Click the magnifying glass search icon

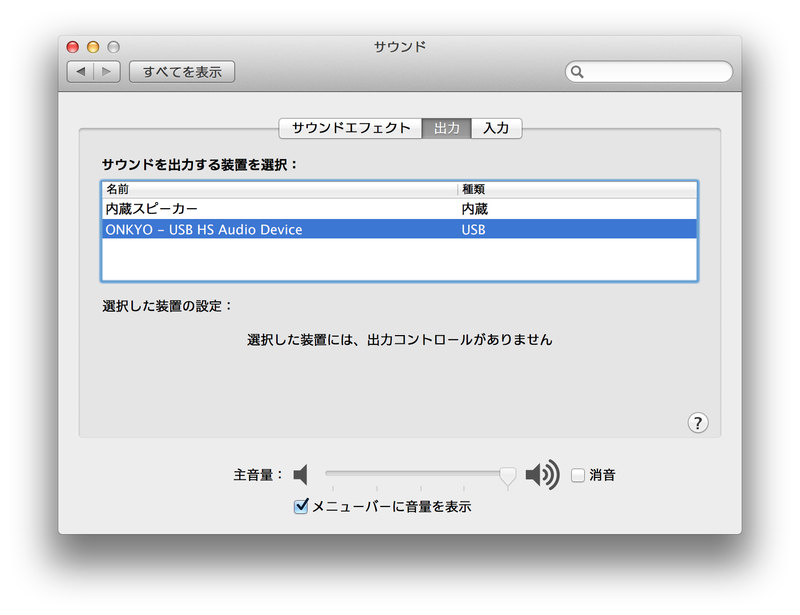[577, 71]
